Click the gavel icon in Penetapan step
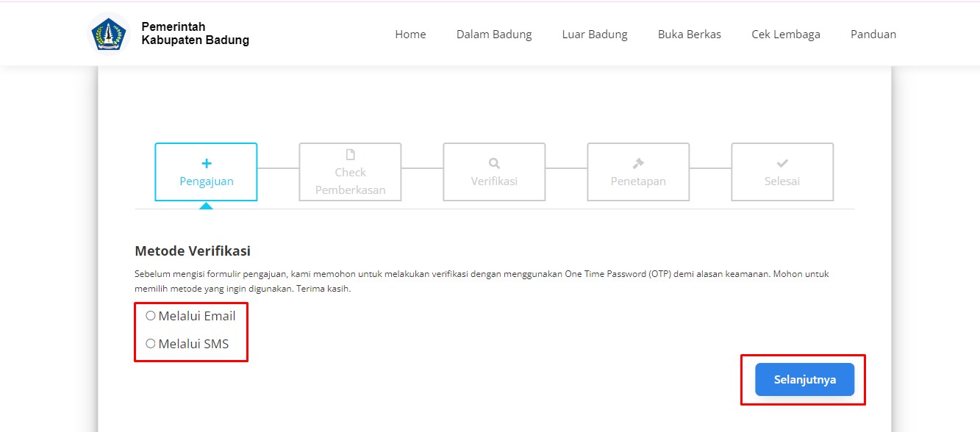Screen dimensions: 980x432 pyautogui.click(x=638, y=163)
